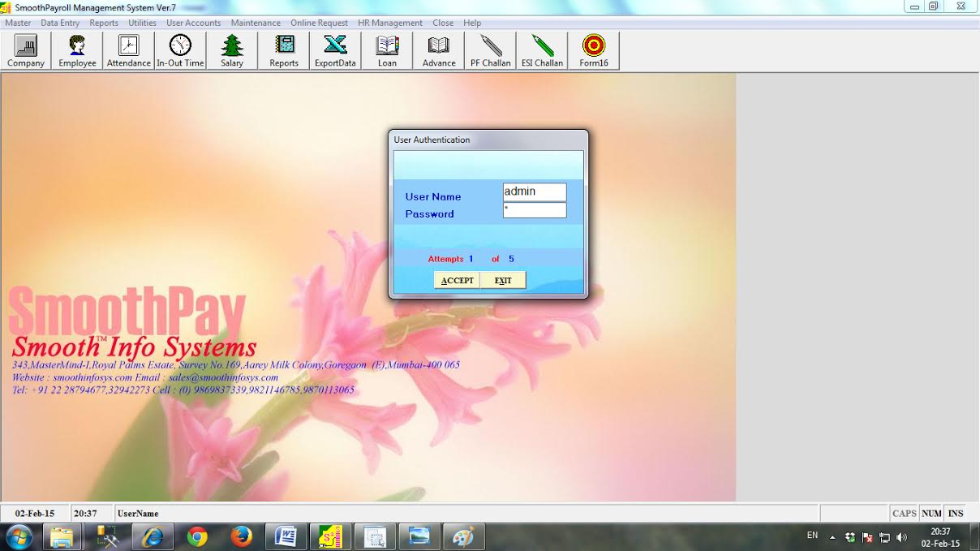The image size is (980, 551).
Task: Click the EXIT button in login dialog
Action: (503, 280)
